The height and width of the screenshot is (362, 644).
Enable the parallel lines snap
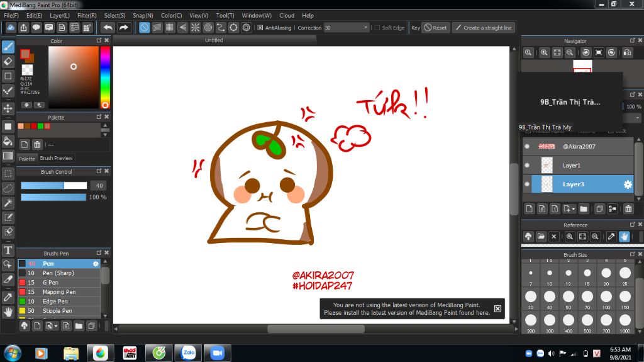157,28
